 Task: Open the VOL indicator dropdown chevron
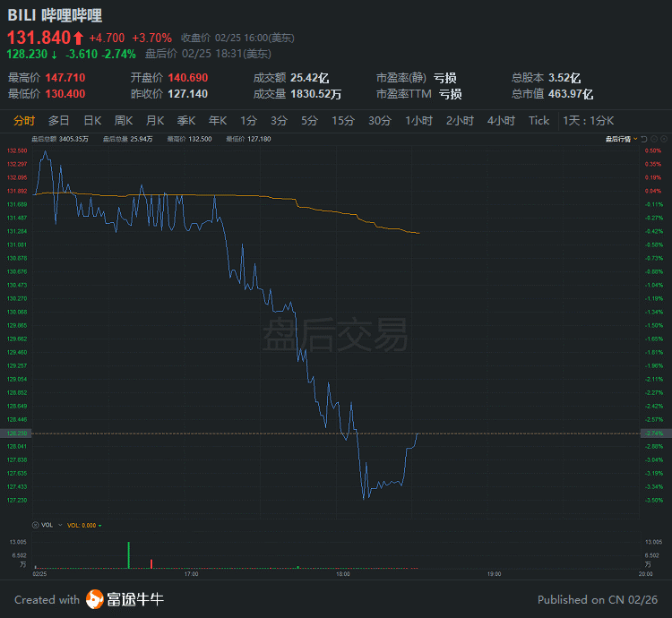(x=60, y=525)
